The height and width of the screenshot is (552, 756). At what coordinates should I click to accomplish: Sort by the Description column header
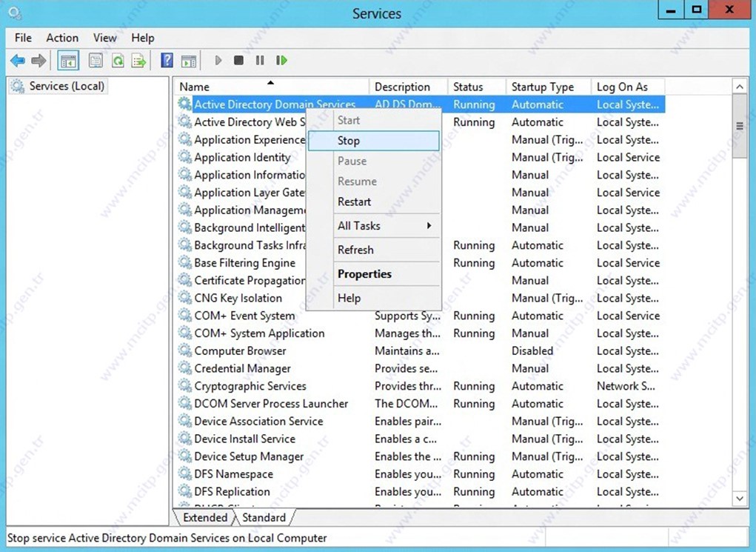tap(409, 87)
